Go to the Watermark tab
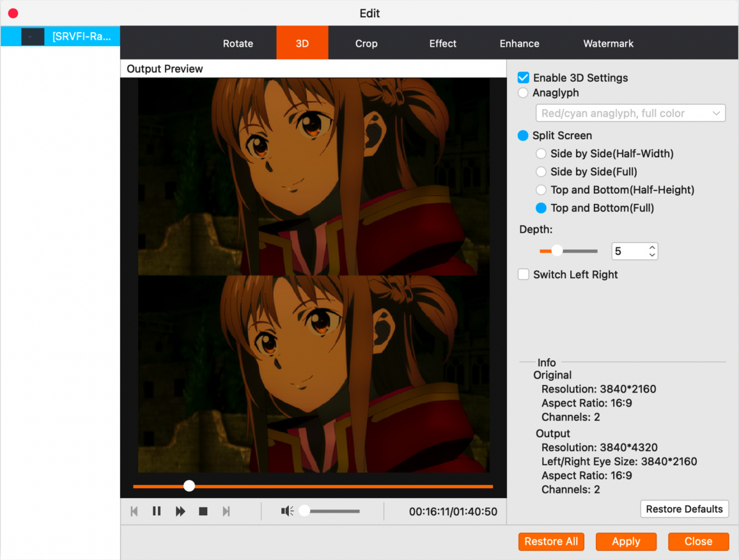Image resolution: width=739 pixels, height=560 pixels. point(608,43)
